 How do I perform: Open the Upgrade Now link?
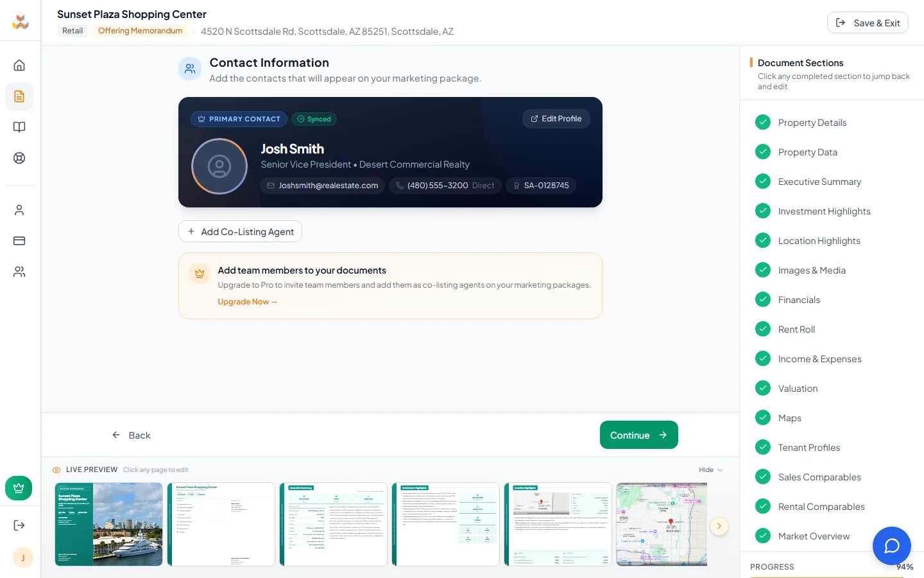click(x=247, y=301)
